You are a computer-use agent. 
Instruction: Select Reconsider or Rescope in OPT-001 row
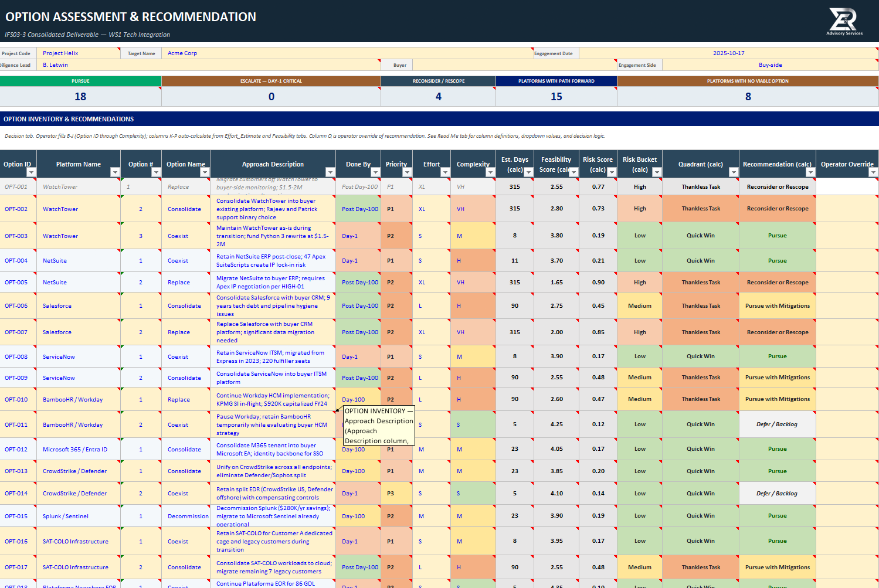coord(777,187)
